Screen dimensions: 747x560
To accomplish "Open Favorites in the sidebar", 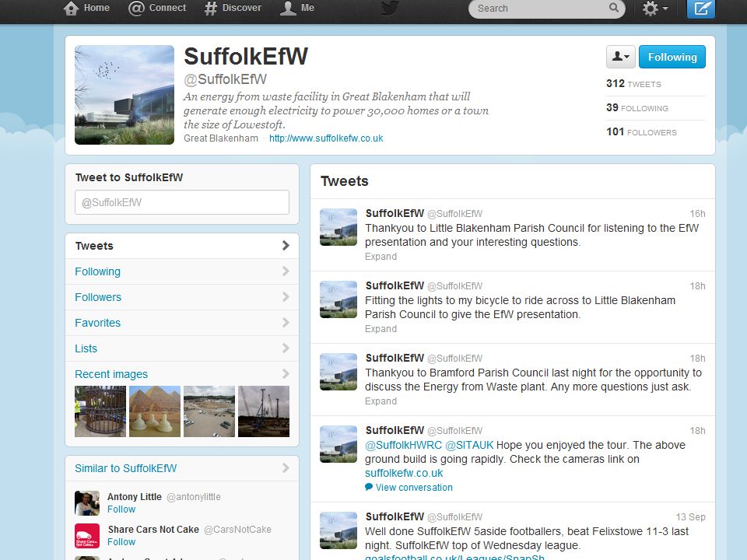I will click(x=182, y=323).
